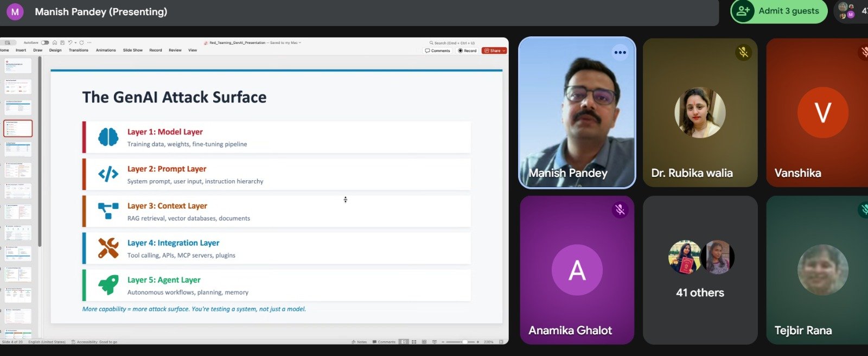Switch to Reading View icon in status bar
868x356 pixels.
click(424, 342)
